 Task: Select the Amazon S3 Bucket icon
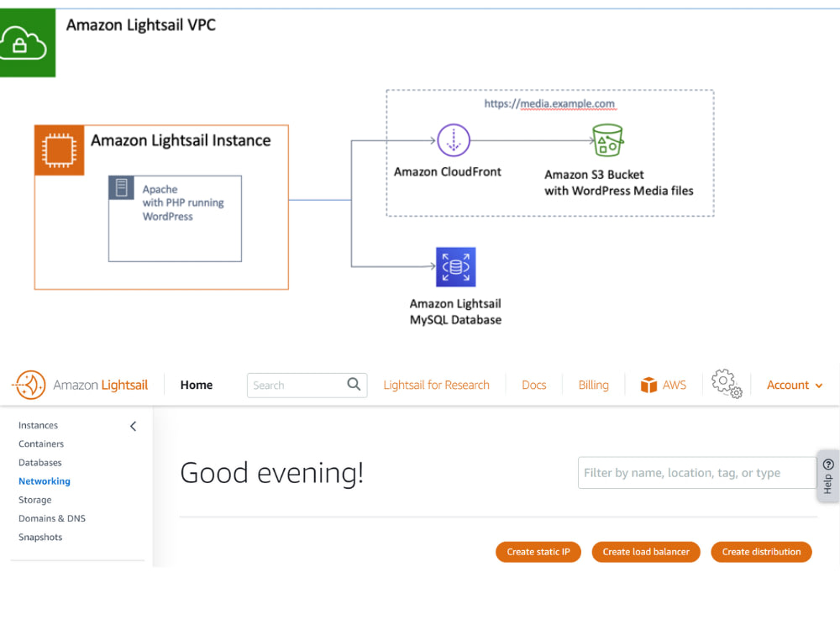(x=608, y=141)
